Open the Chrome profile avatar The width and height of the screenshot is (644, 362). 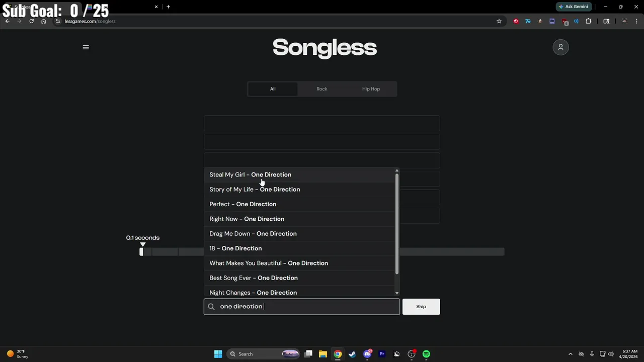tap(624, 21)
